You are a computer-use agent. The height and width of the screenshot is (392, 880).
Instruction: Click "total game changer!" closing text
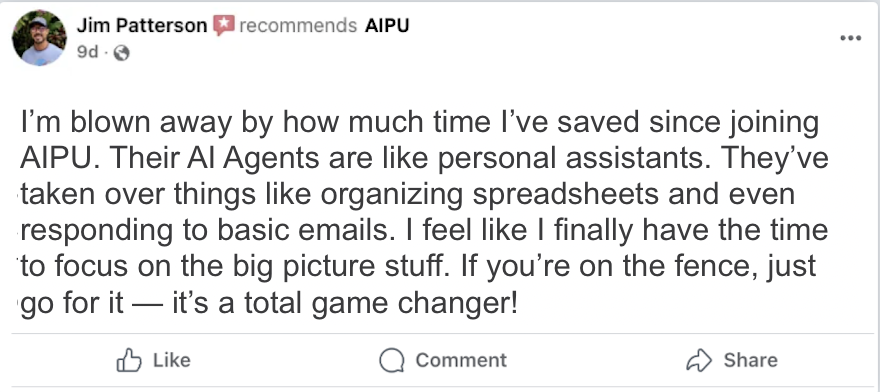(x=381, y=303)
